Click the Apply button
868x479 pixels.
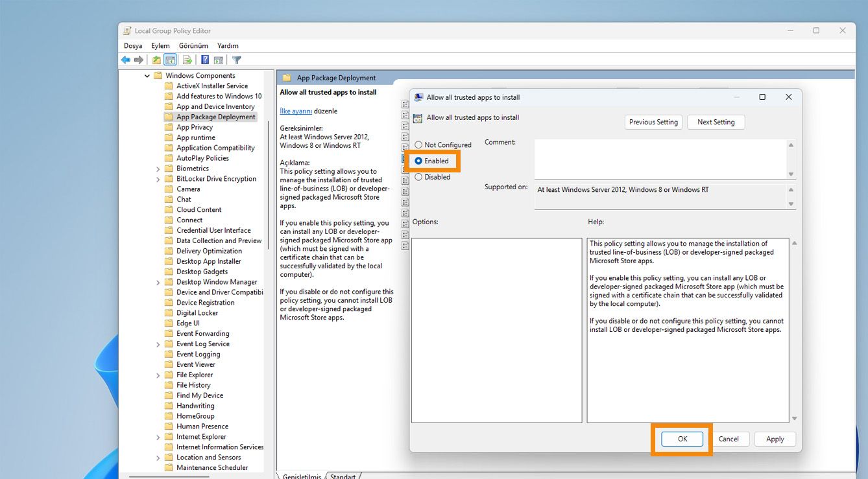coord(775,439)
